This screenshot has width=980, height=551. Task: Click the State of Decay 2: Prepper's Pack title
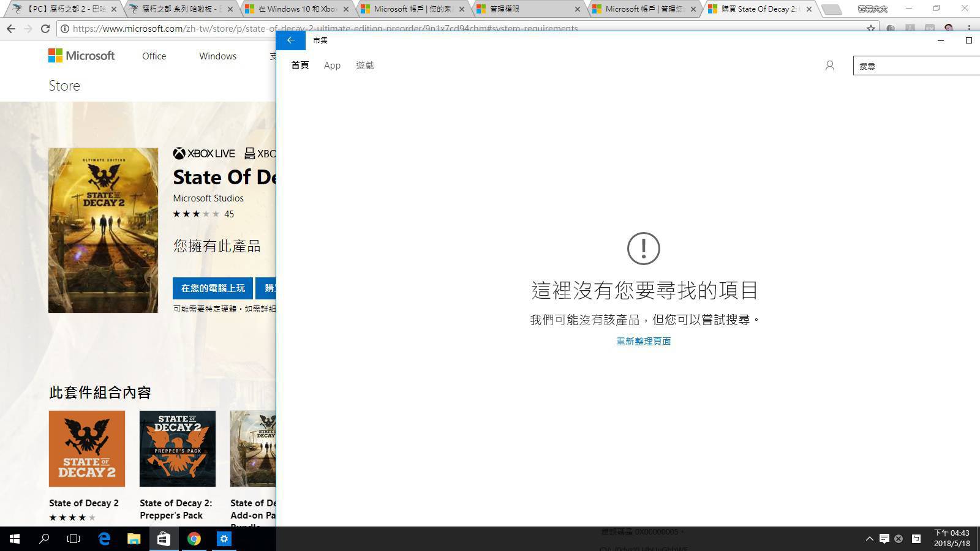click(x=176, y=509)
